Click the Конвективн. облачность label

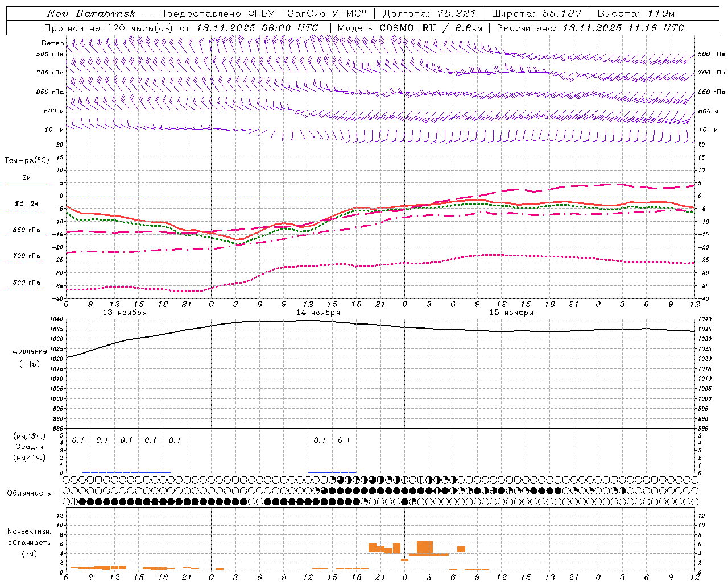(29, 537)
